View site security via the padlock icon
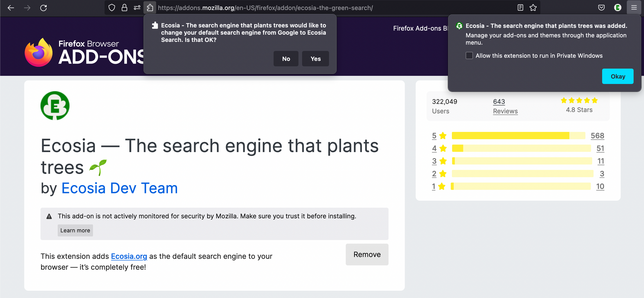This screenshot has width=644, height=298. (x=124, y=8)
